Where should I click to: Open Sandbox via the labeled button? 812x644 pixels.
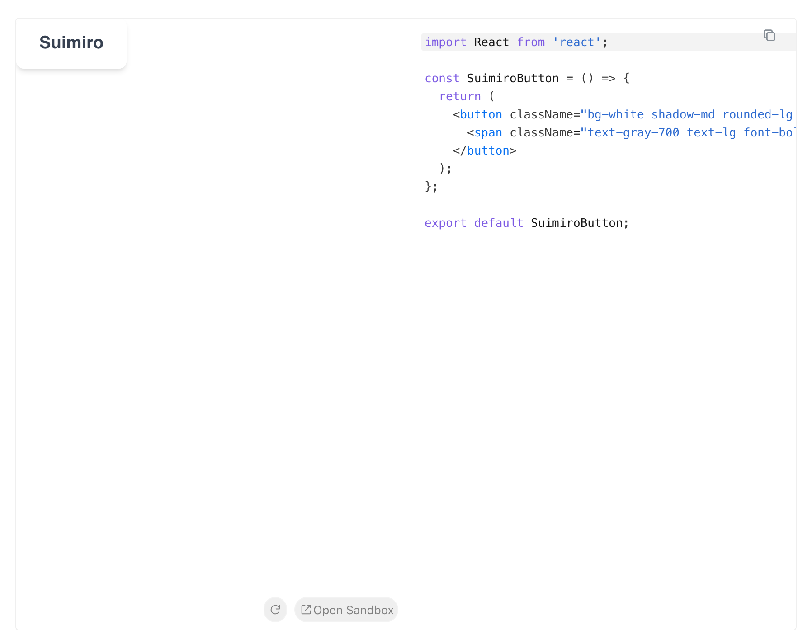(x=346, y=610)
